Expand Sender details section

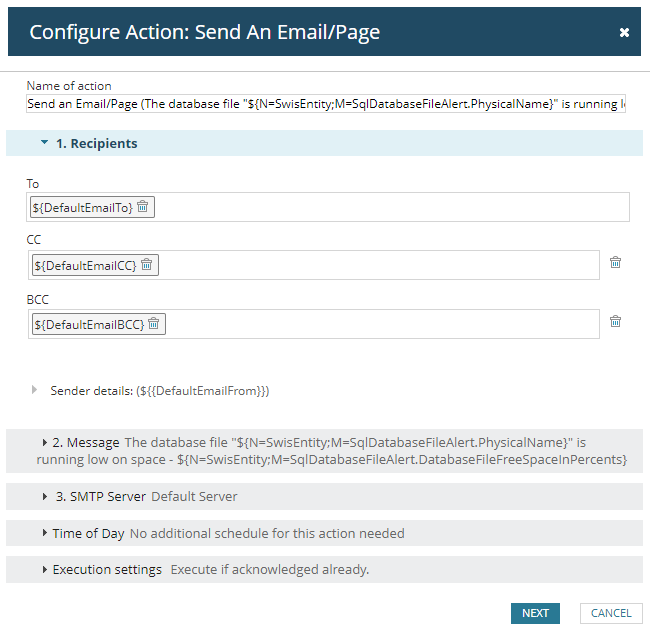click(34, 391)
